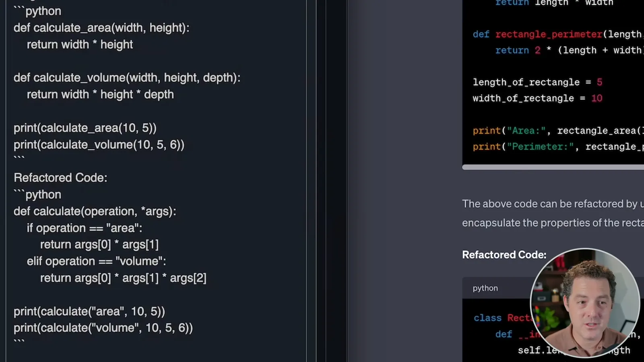Click the line 'return width * height * depth'
This screenshot has height=362, width=644.
pyautogui.click(x=100, y=95)
